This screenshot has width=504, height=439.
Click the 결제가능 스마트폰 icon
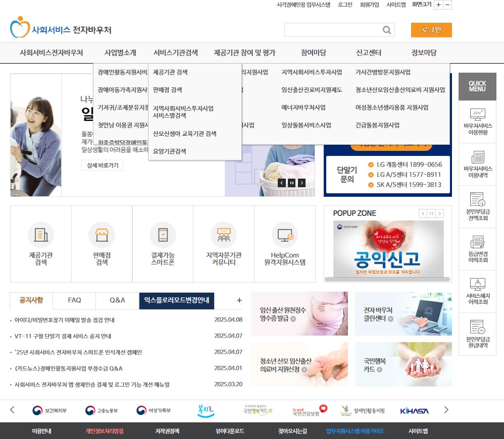[x=163, y=235]
